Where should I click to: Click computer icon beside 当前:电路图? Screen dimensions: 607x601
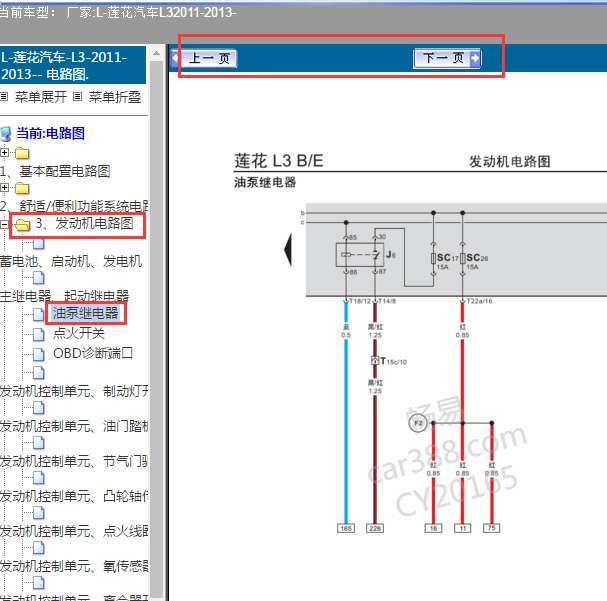coord(6,134)
